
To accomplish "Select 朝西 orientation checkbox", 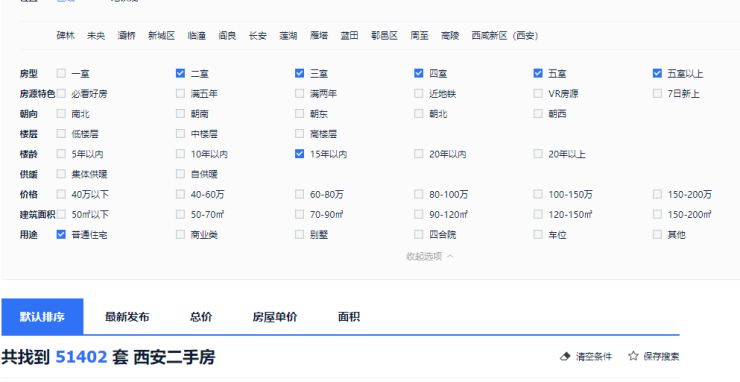I will [538, 113].
